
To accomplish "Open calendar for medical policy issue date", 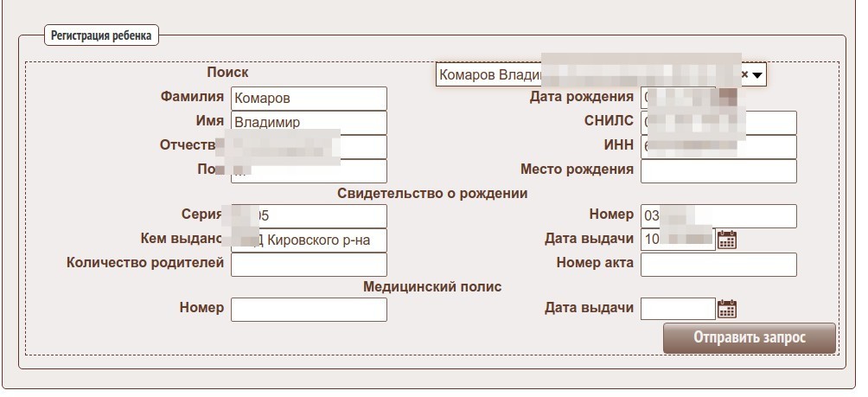I will pos(727,309).
